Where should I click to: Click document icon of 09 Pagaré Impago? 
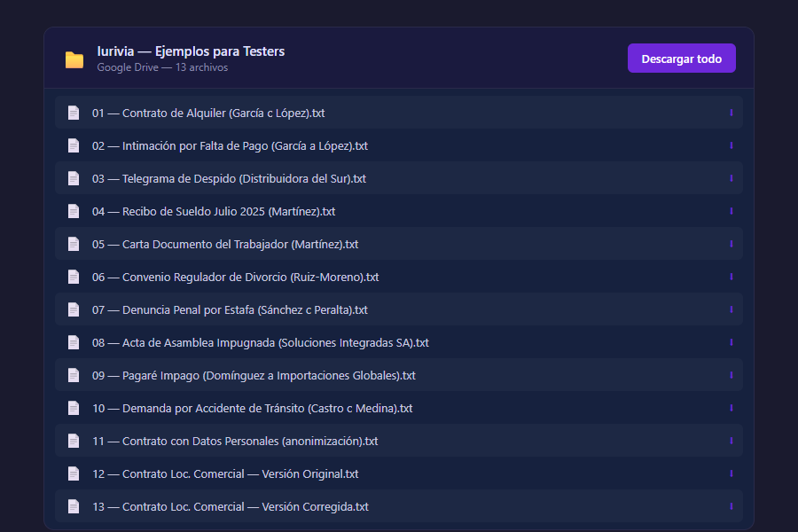tap(74, 375)
